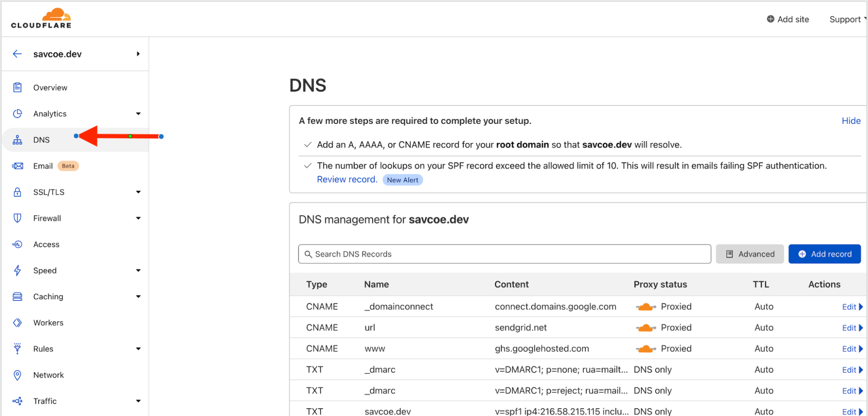Click the Firewall shield icon

click(x=17, y=218)
